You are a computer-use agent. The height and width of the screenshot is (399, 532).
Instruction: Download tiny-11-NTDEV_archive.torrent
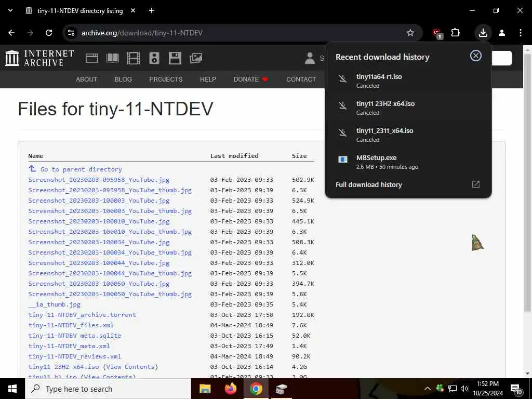pos(82,315)
